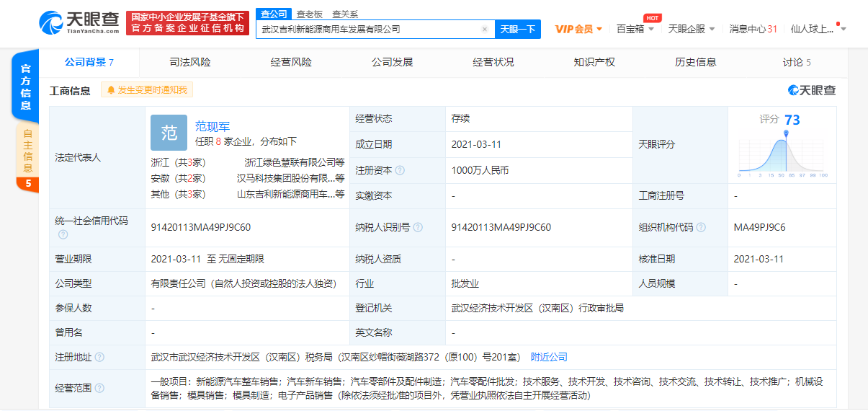Switch to the 公司发展 tab
Viewport: 868px width, 411px height.
(392, 62)
